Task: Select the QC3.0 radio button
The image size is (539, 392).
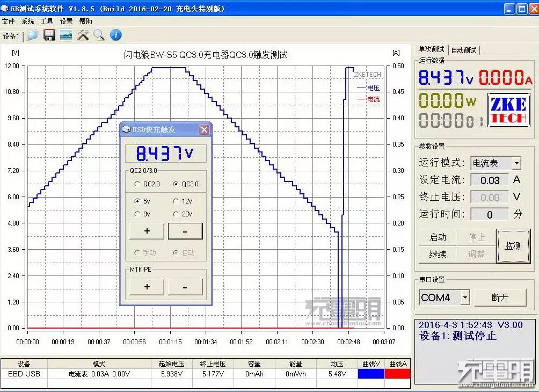Action: [186, 184]
